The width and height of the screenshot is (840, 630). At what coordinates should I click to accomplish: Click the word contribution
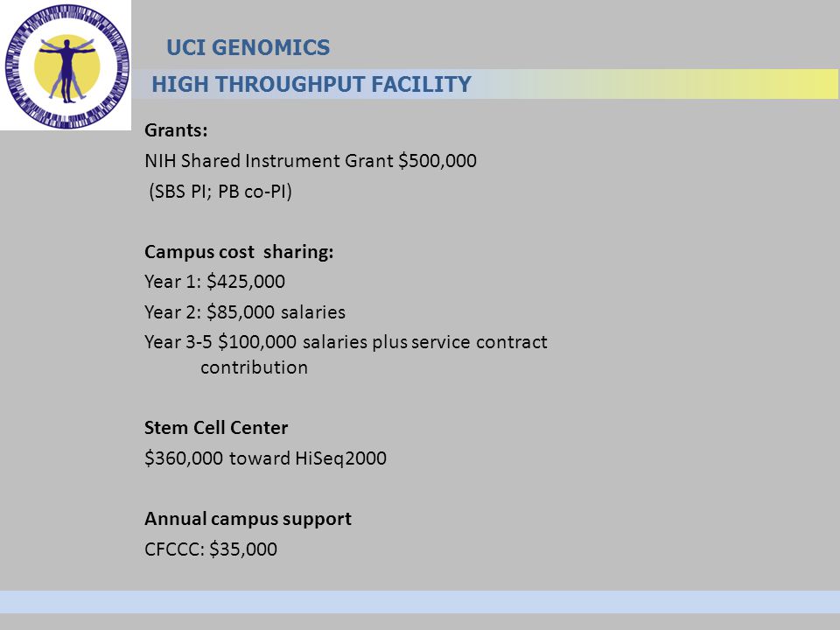coord(254,367)
